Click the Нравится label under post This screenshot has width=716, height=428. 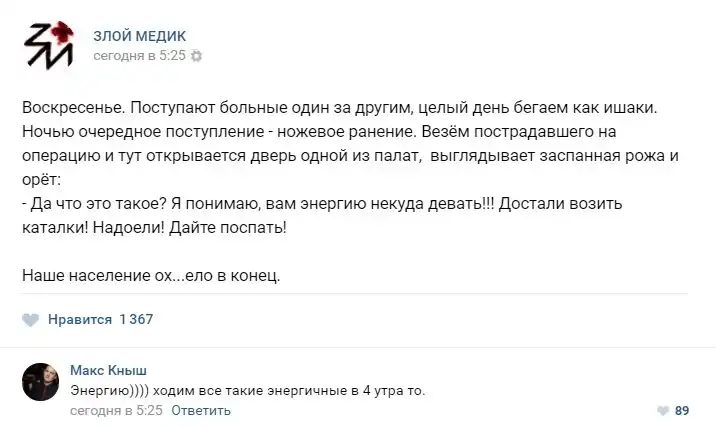coord(79,320)
